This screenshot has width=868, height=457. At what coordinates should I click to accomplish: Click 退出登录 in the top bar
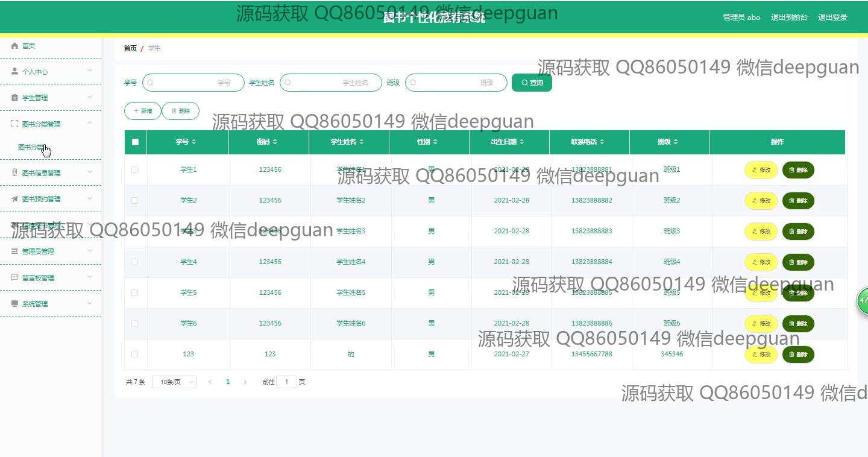(832, 17)
